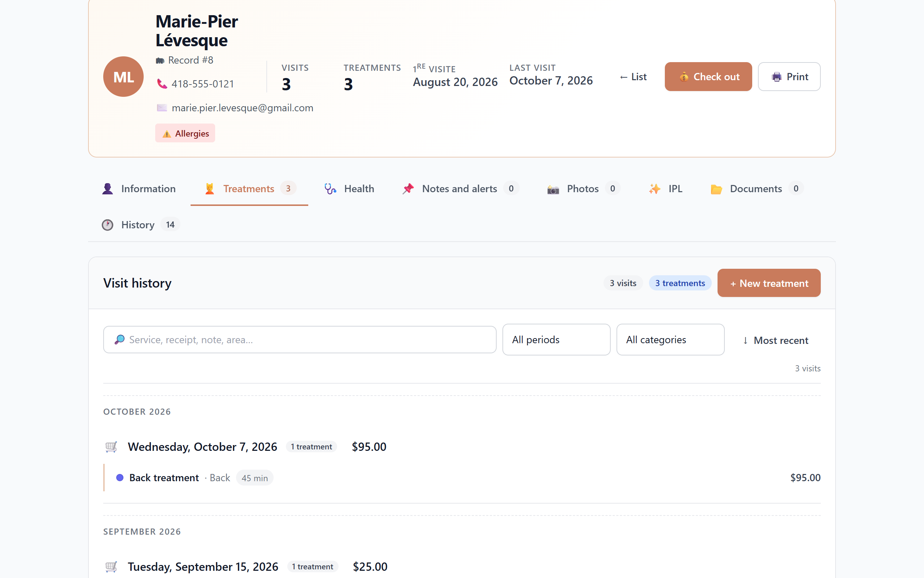The height and width of the screenshot is (578, 924).
Task: Click the money bag icon in Check out
Action: [684, 77]
